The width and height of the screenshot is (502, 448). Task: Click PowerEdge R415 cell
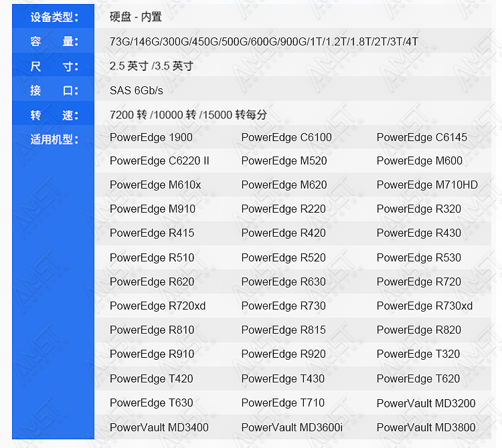tap(152, 233)
